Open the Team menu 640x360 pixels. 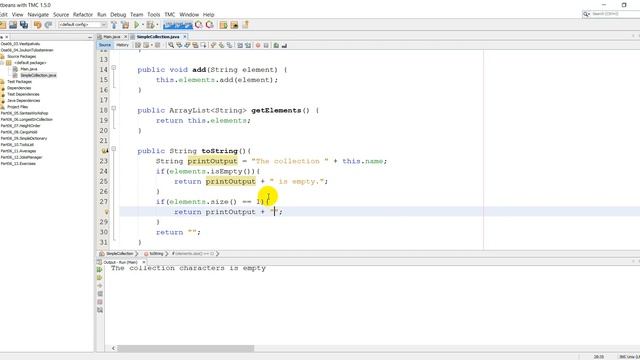[x=136, y=15]
